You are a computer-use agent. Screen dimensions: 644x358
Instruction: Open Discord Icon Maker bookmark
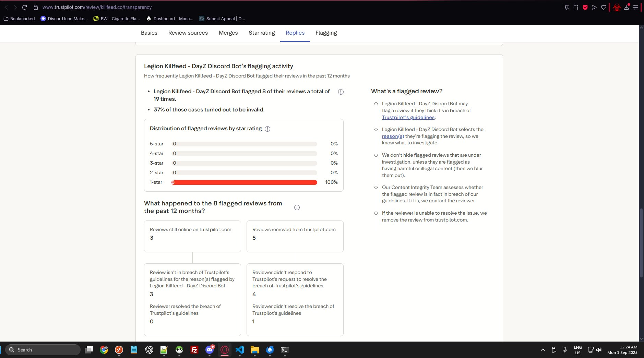64,19
